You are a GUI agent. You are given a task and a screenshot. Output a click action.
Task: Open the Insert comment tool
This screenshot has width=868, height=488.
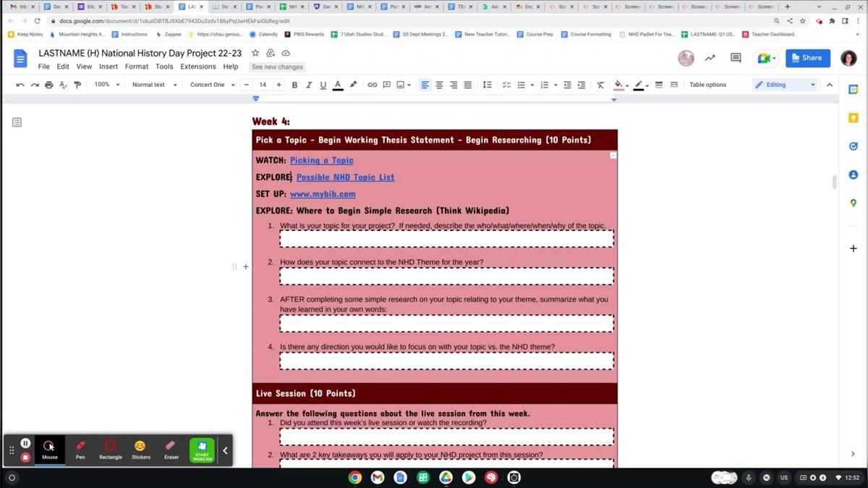pos(386,85)
